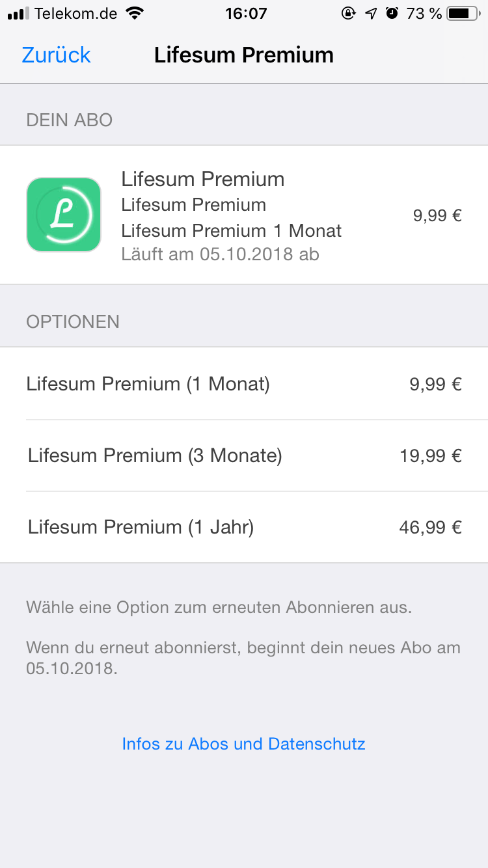The height and width of the screenshot is (868, 488).
Task: Tap the green Lifesum app icon
Action: (x=64, y=215)
